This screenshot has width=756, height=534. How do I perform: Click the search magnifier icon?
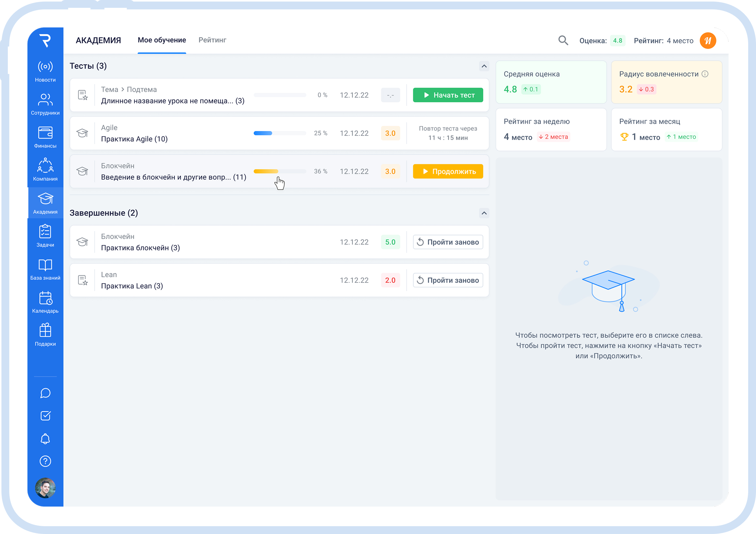[563, 40]
